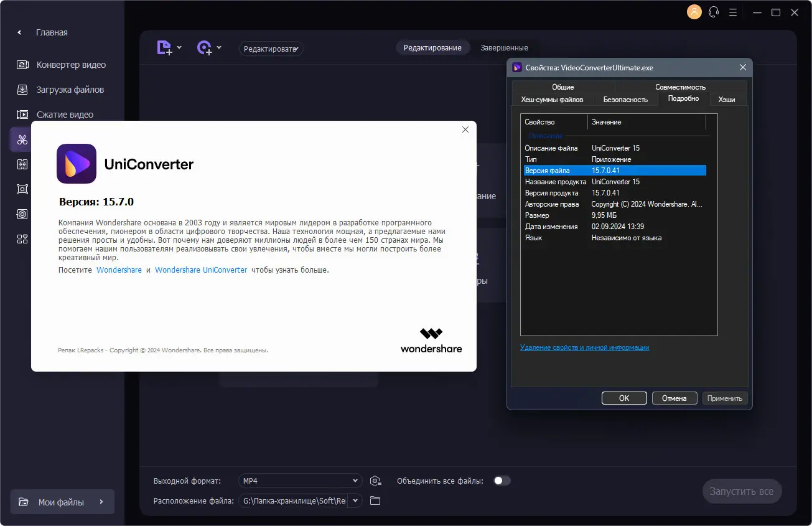Expand the add files dropdown arrow

[179, 47]
